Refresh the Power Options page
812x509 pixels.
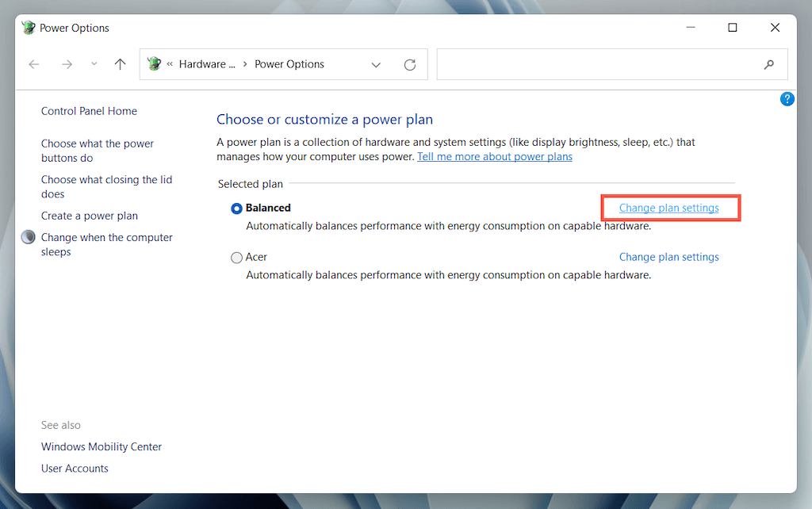point(410,65)
